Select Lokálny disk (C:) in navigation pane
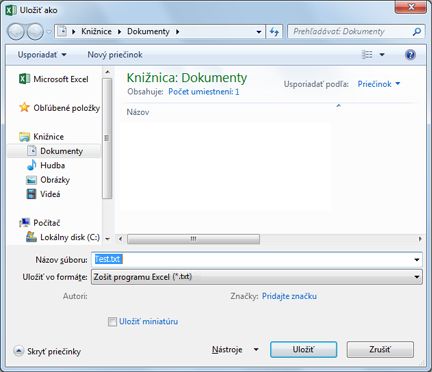The width and height of the screenshot is (432, 372). click(x=70, y=237)
